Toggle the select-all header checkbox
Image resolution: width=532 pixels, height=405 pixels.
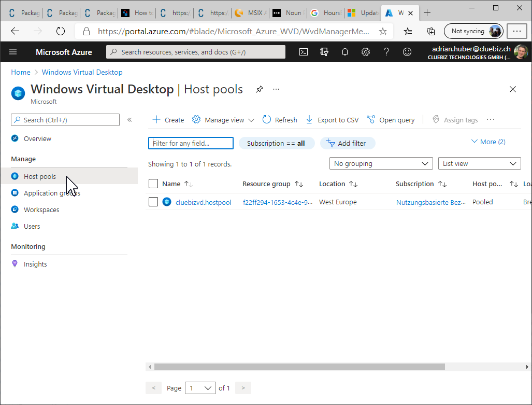coord(153,184)
